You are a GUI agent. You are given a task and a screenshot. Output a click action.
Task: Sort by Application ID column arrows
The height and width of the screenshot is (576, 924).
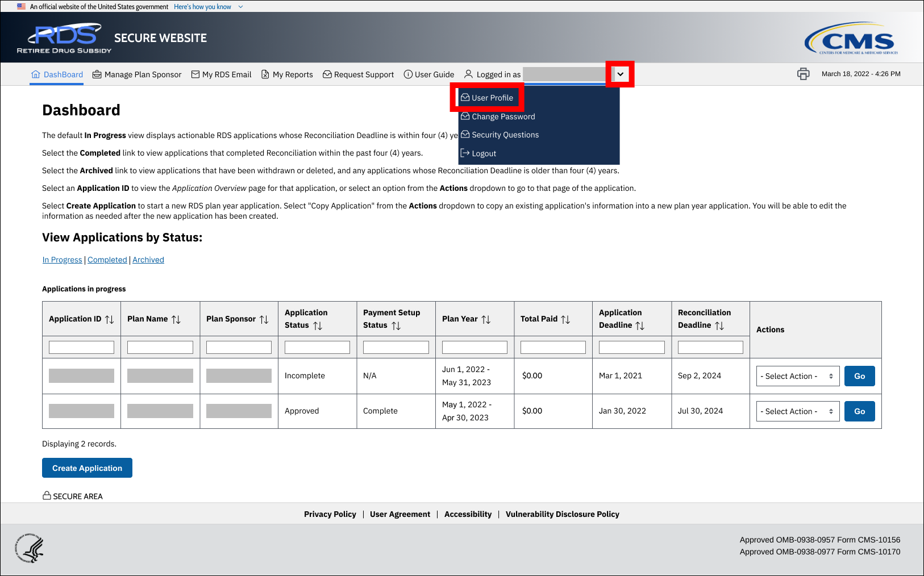pos(110,319)
